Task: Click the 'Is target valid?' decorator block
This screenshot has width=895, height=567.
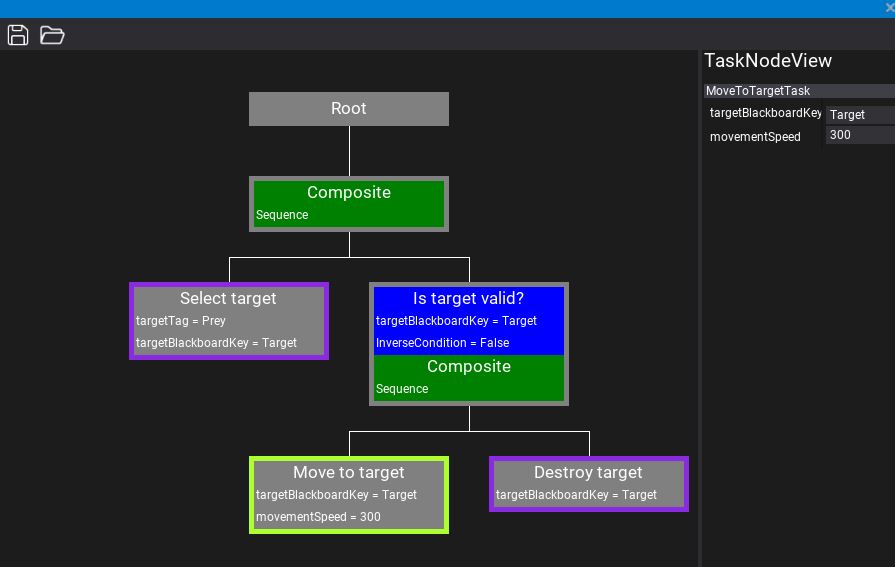Action: coord(469,320)
